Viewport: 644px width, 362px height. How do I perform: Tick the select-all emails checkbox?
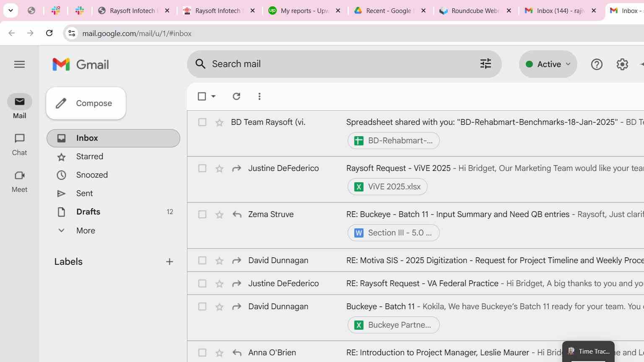pyautogui.click(x=202, y=96)
